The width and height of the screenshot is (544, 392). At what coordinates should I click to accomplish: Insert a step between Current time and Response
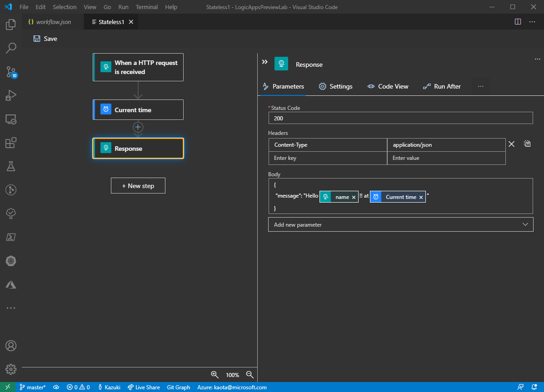tap(138, 127)
